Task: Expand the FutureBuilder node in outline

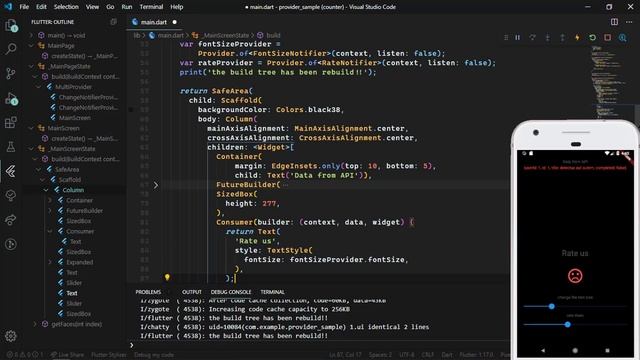Action: pos(50,211)
